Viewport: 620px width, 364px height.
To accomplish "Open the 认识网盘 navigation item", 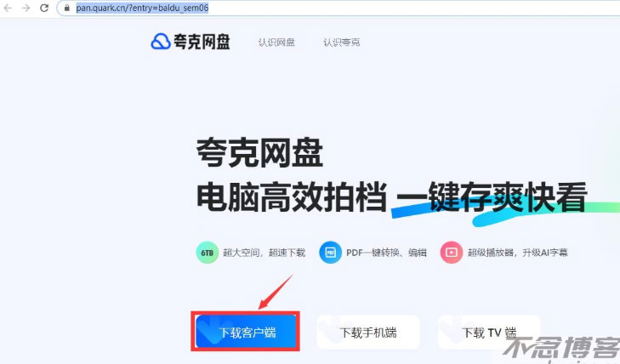I will pos(276,43).
